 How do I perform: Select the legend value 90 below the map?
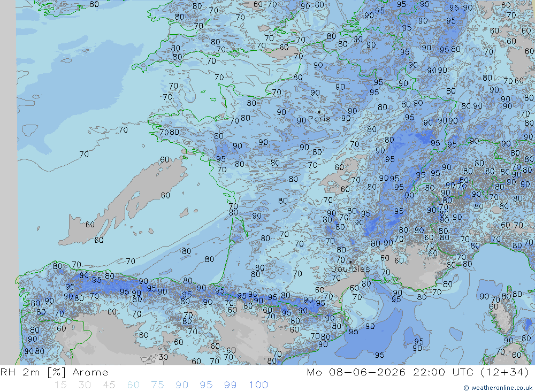(182, 385)
